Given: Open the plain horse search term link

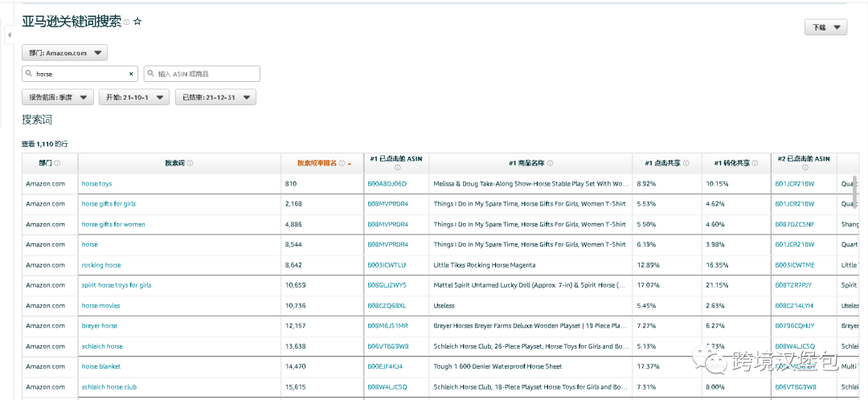Looking at the screenshot, I should click(90, 244).
